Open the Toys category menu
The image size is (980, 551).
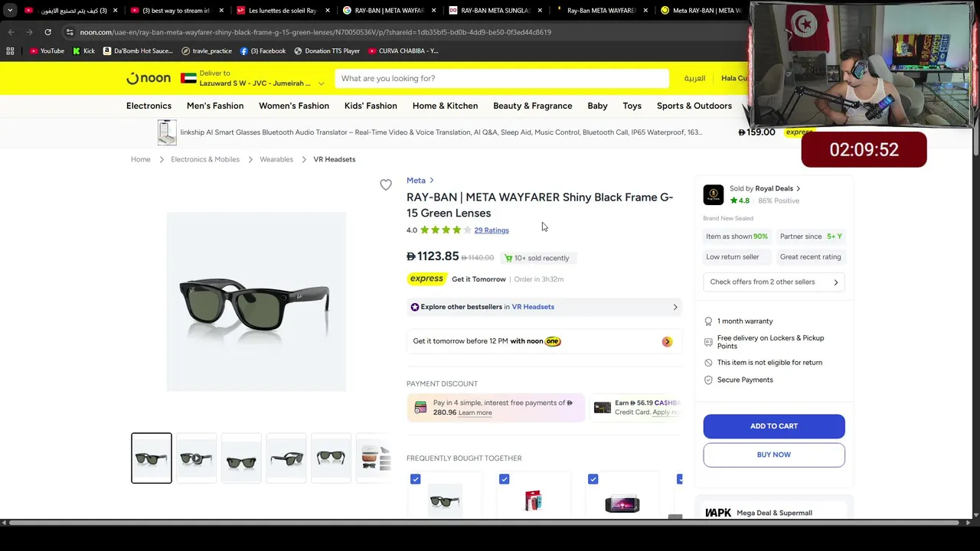(632, 106)
